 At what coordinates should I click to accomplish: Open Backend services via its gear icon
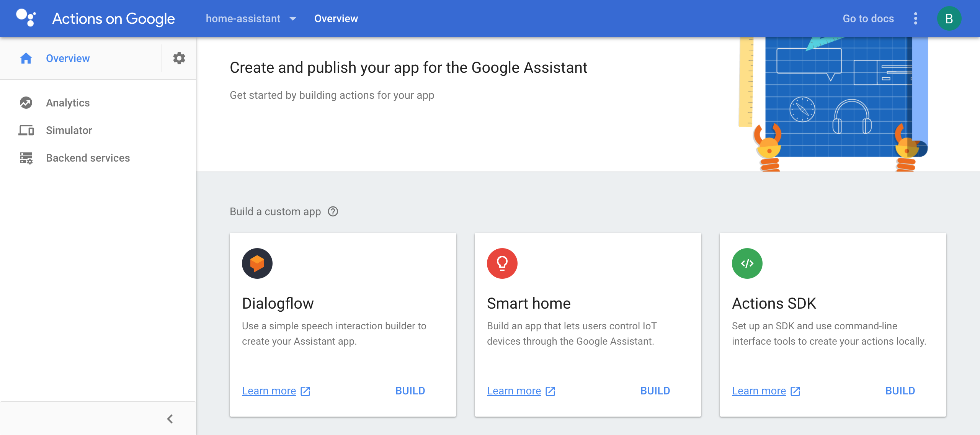(25, 157)
